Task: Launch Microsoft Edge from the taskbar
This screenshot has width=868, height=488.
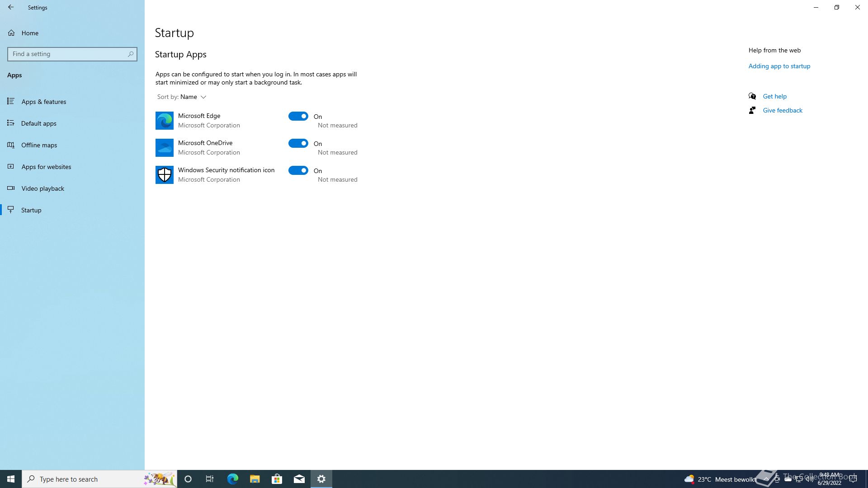Action: tap(232, 479)
